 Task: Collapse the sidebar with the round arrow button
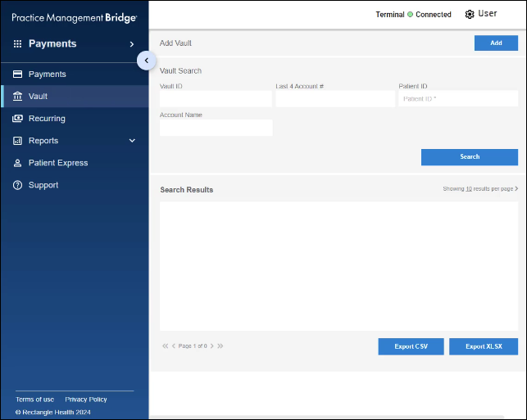click(x=146, y=60)
